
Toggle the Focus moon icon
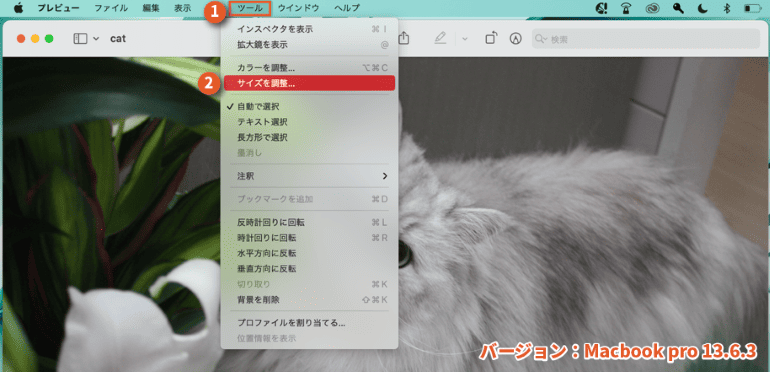[x=703, y=8]
